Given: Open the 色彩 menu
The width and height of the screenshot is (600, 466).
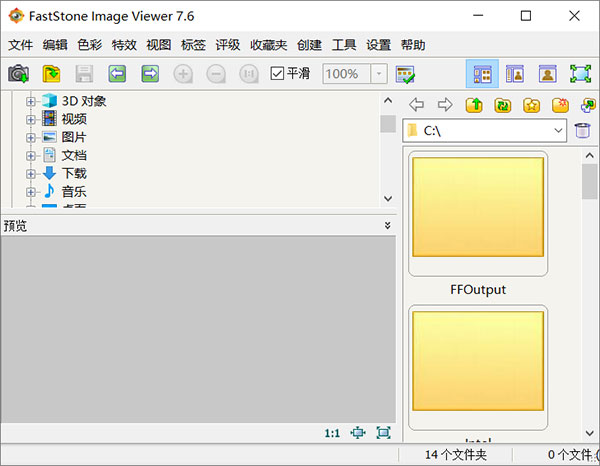Looking at the screenshot, I should tap(90, 45).
